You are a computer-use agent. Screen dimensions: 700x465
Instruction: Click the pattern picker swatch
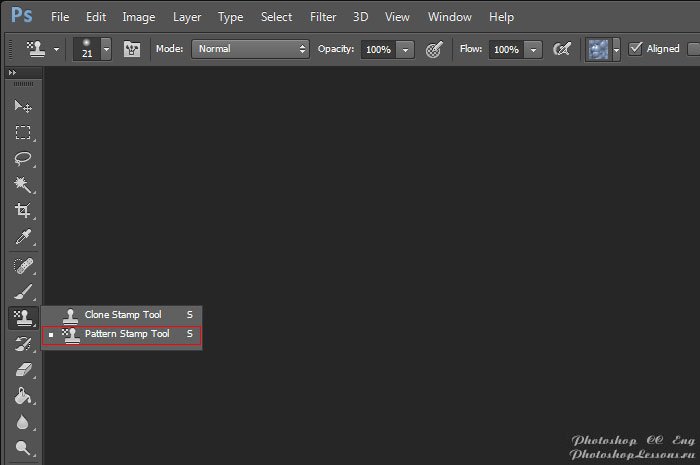pos(597,49)
